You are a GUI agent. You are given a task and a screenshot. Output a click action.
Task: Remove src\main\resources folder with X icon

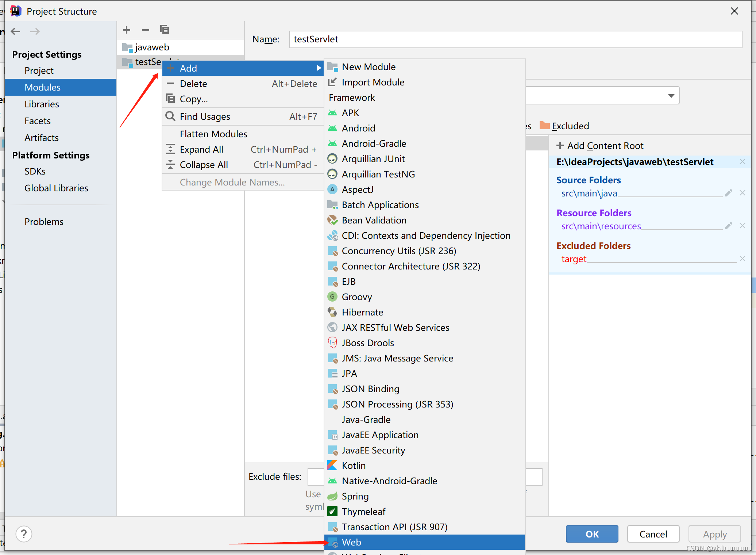(742, 226)
